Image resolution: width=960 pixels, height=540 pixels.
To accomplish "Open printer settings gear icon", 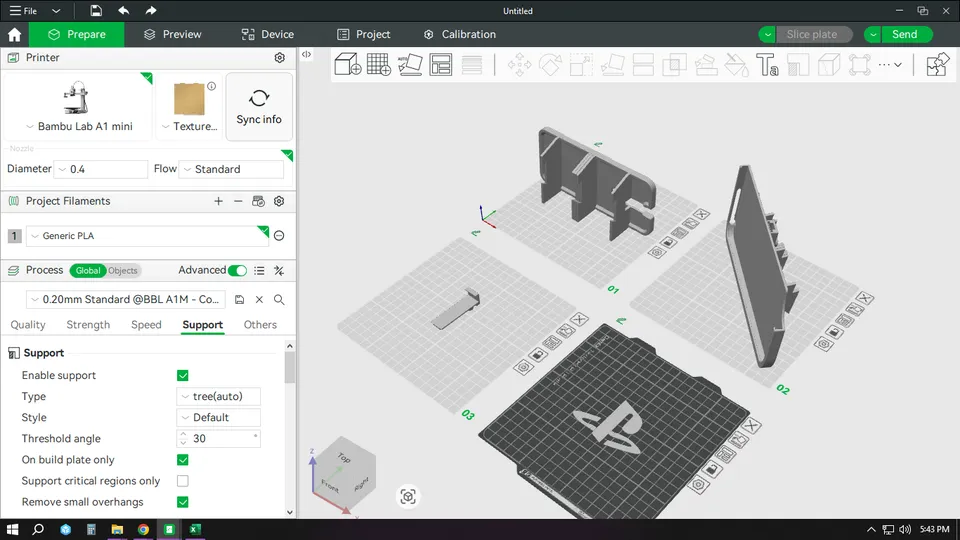I will [279, 58].
